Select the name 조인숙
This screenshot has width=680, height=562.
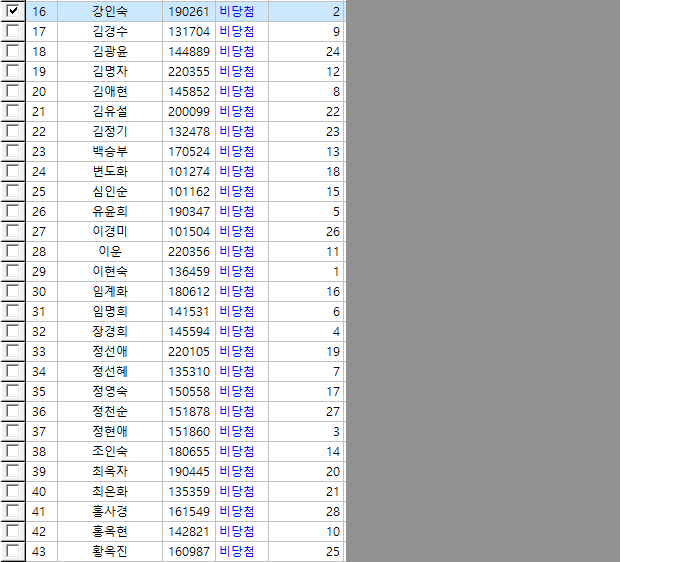pyautogui.click(x=110, y=451)
